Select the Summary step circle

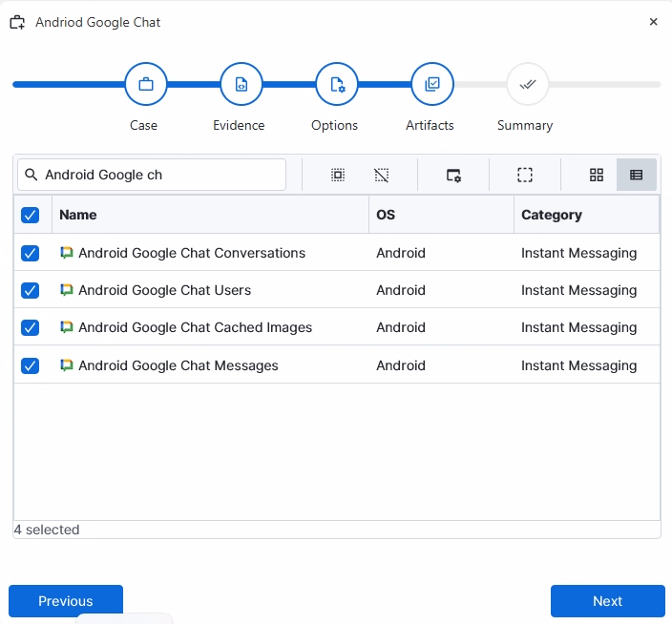tap(527, 84)
